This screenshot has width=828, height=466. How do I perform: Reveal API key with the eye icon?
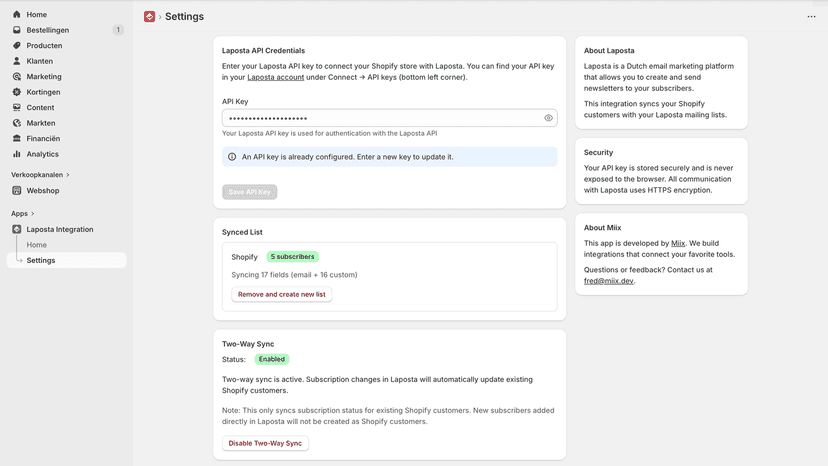tap(548, 118)
